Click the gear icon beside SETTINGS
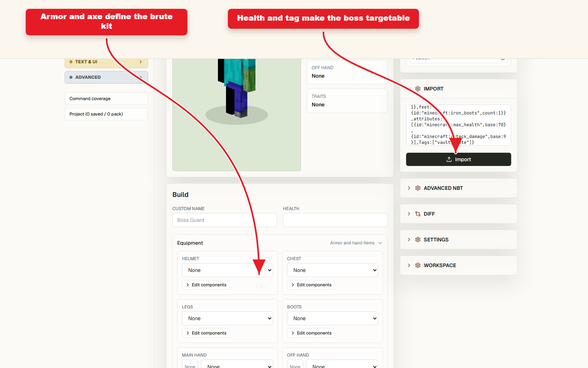 (418, 240)
